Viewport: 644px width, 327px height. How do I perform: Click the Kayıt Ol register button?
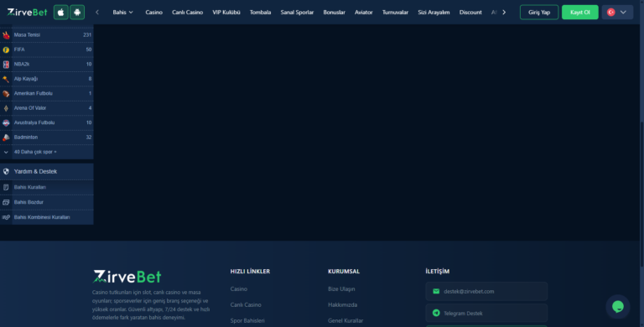pyautogui.click(x=580, y=13)
